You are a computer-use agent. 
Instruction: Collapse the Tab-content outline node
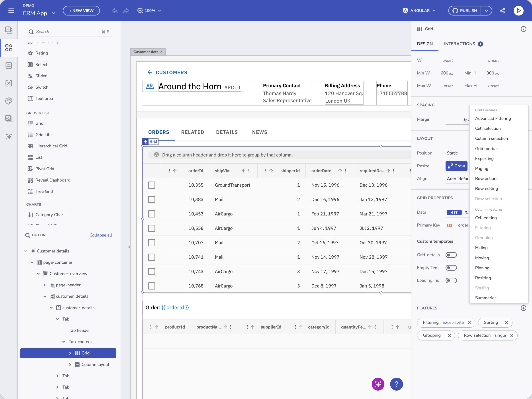pos(64,342)
